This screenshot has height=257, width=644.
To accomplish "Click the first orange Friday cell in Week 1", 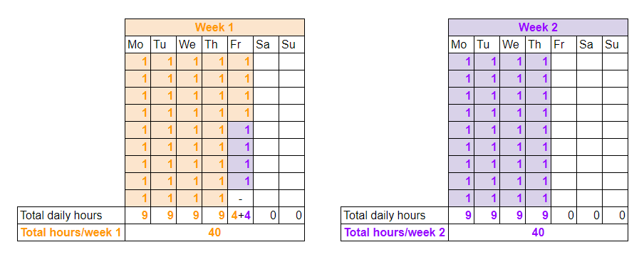I will 240,62.
